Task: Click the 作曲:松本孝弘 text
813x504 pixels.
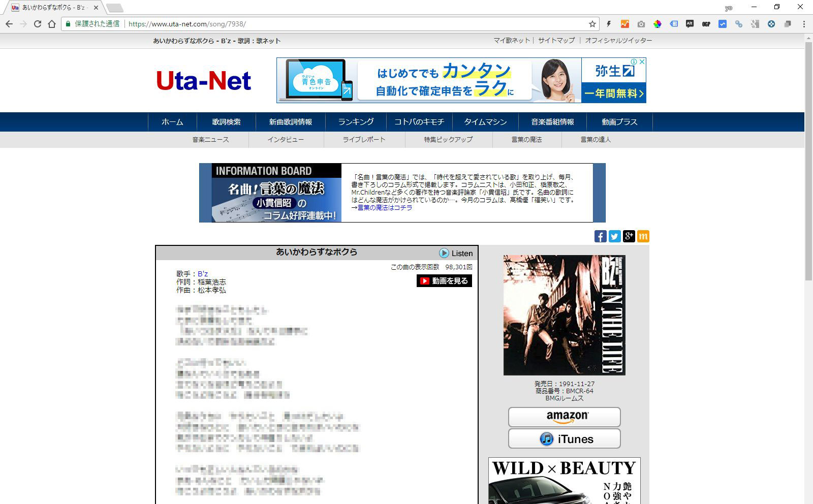Action: tap(201, 290)
